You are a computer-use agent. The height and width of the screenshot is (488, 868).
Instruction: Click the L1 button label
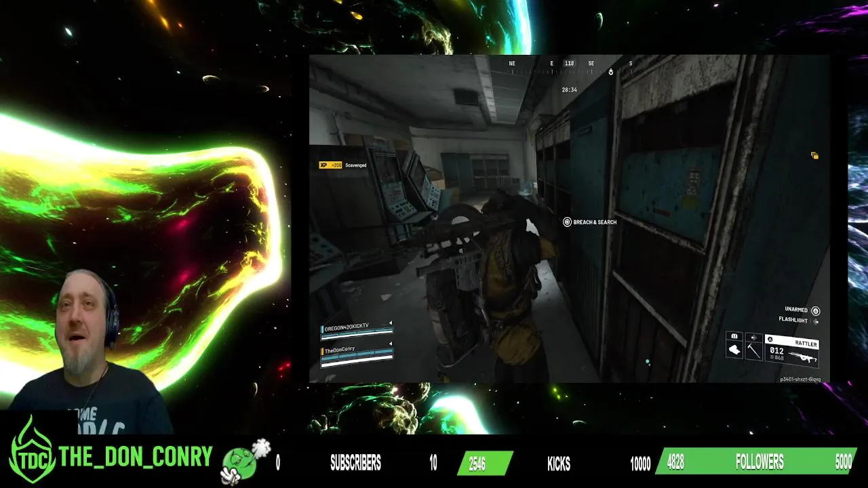tap(734, 336)
